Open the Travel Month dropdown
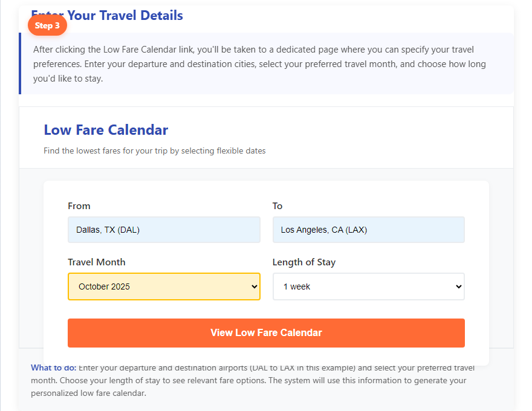 pos(164,286)
